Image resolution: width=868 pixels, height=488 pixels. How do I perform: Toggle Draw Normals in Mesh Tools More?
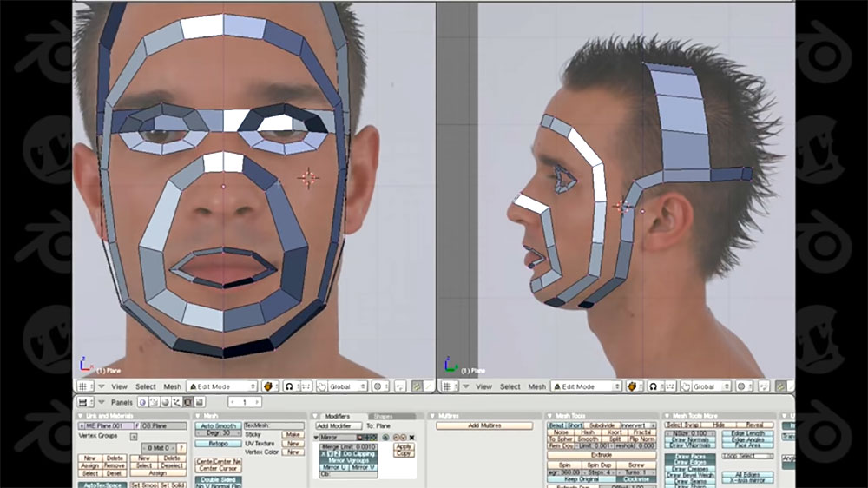click(690, 440)
